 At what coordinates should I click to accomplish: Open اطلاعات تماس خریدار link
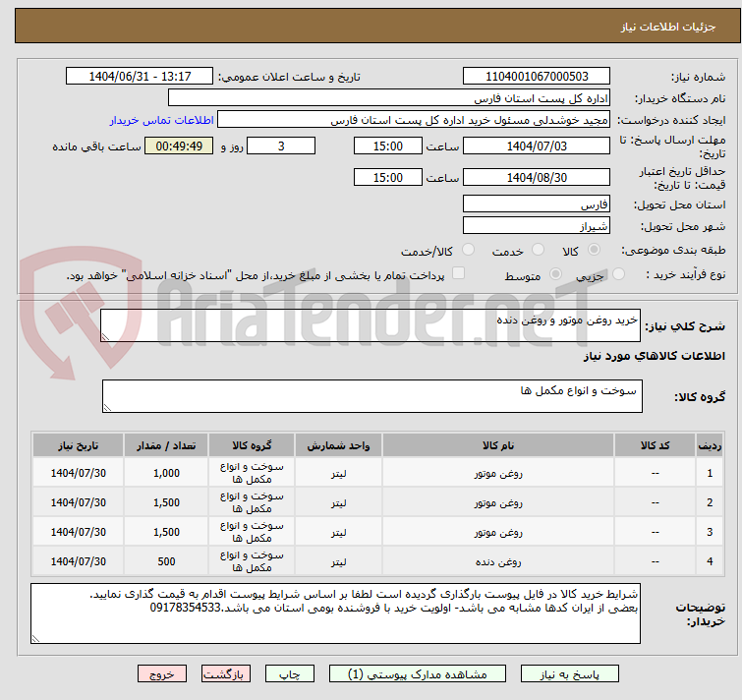click(x=162, y=120)
